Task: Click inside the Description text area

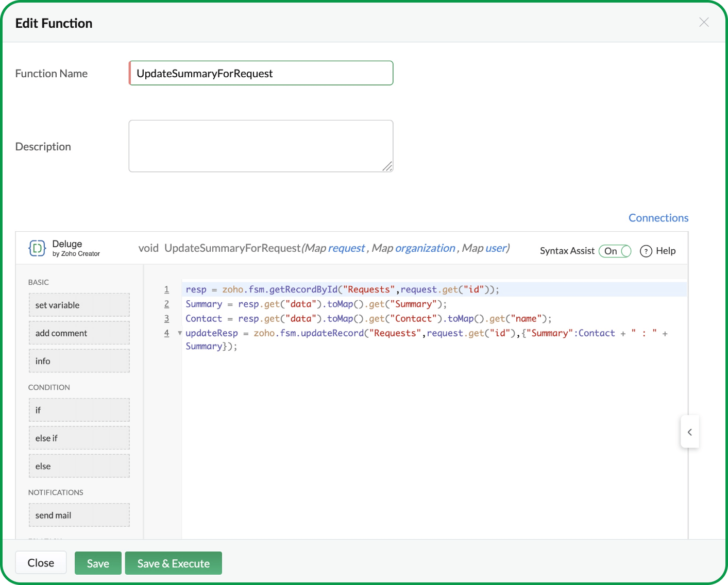Action: (261, 146)
